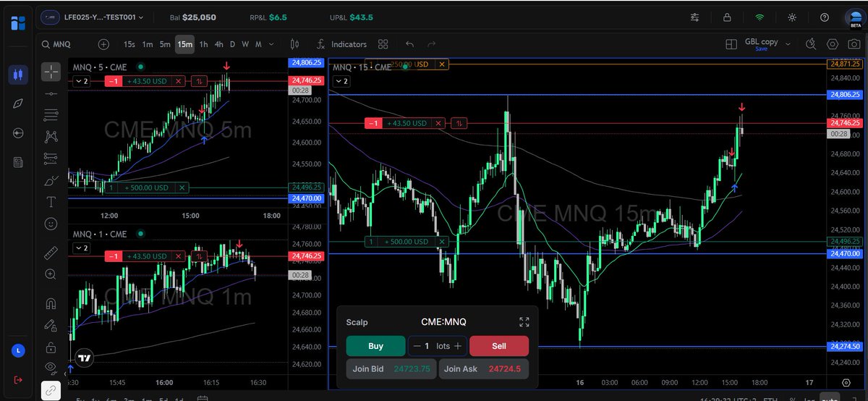Undo the last chart action
The image size is (868, 401).
click(x=409, y=44)
